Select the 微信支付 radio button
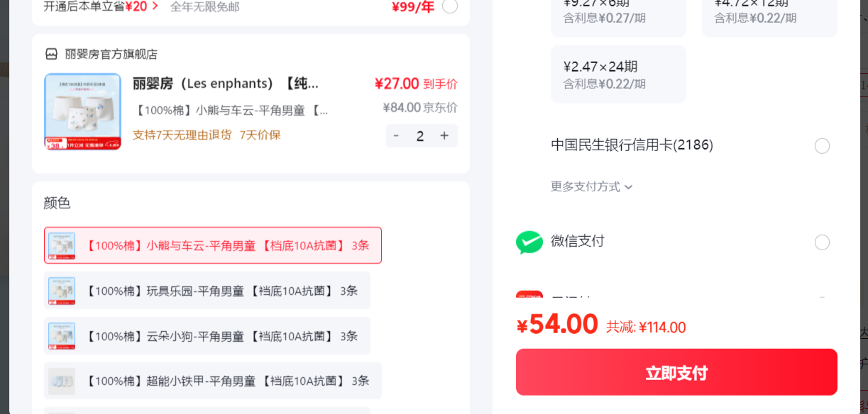The width and height of the screenshot is (868, 414). (822, 242)
